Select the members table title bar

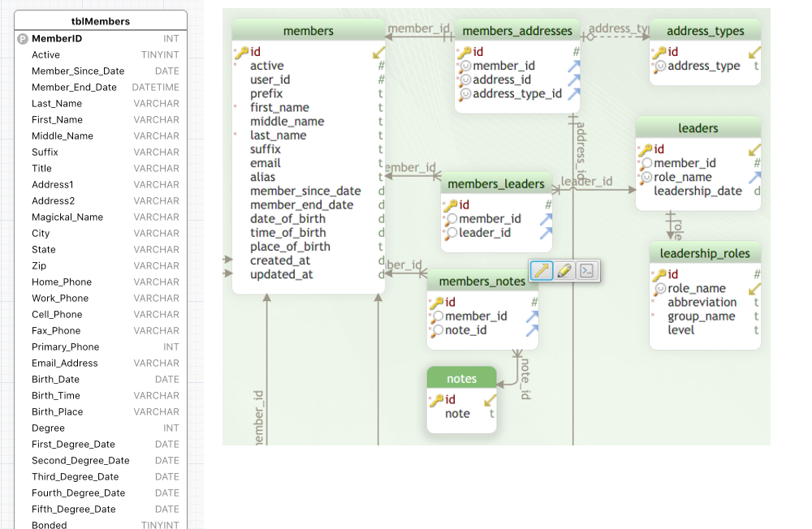pyautogui.click(x=308, y=31)
